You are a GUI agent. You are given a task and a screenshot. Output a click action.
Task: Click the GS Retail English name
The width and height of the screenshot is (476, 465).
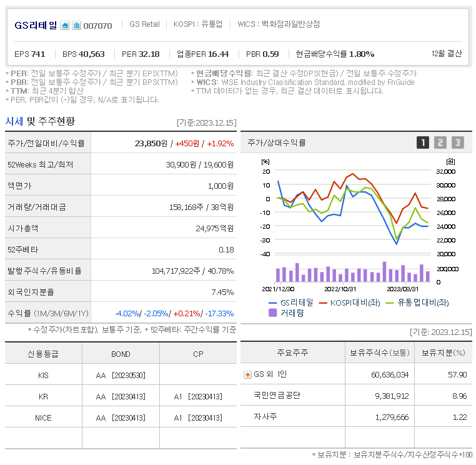144,24
